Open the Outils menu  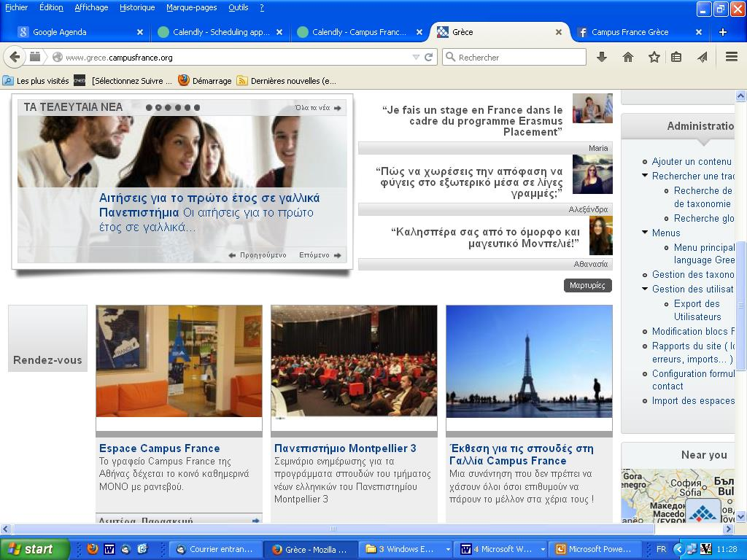click(239, 7)
